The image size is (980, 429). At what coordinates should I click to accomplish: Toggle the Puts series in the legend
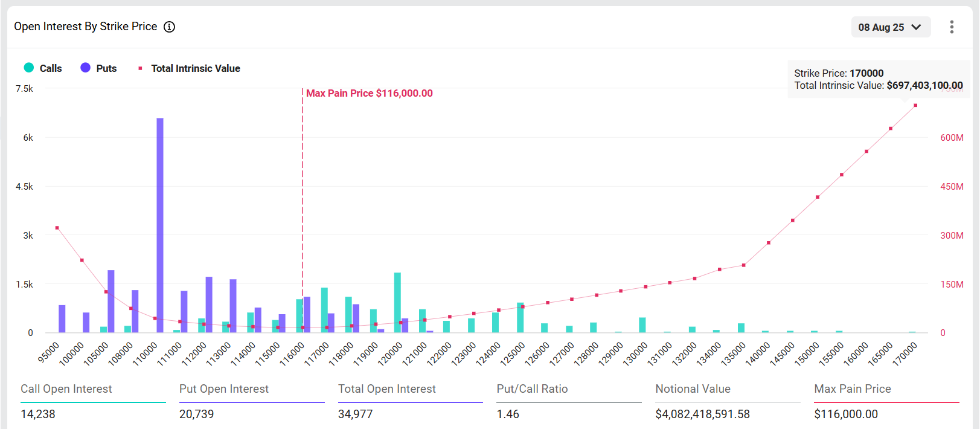coord(98,68)
